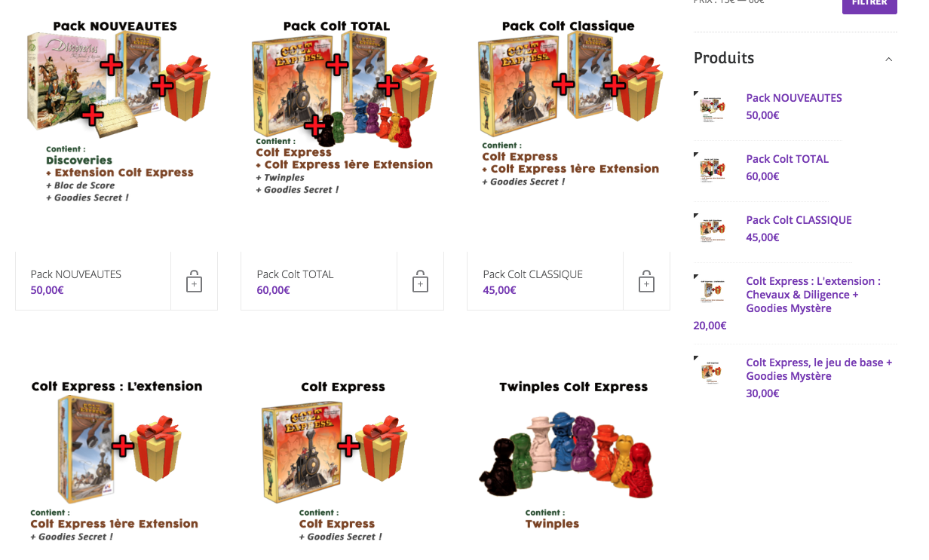929x560 pixels.
Task: Open Pack Colt CLASSIQUE link in Produits list
Action: (799, 220)
